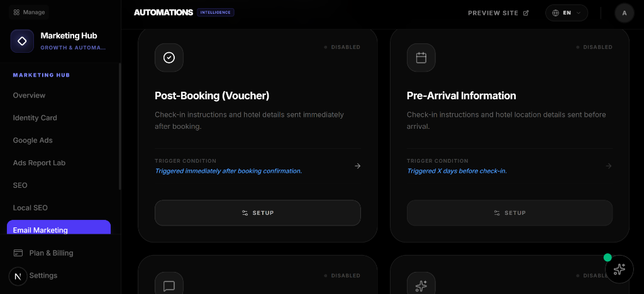Click Setup for Post-Booking (Voucher)

coord(257,213)
